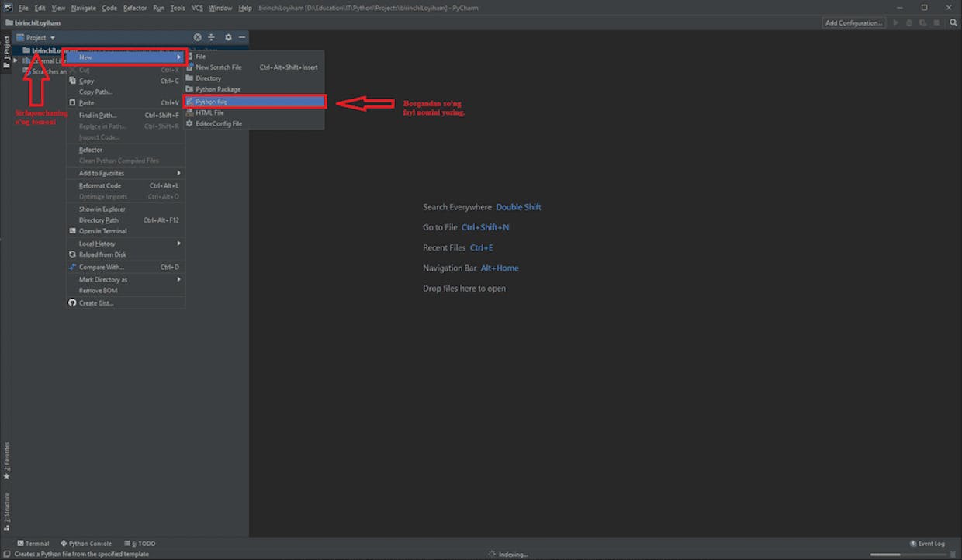
Task: Select HTML File in the New submenu
Action: pos(254,112)
